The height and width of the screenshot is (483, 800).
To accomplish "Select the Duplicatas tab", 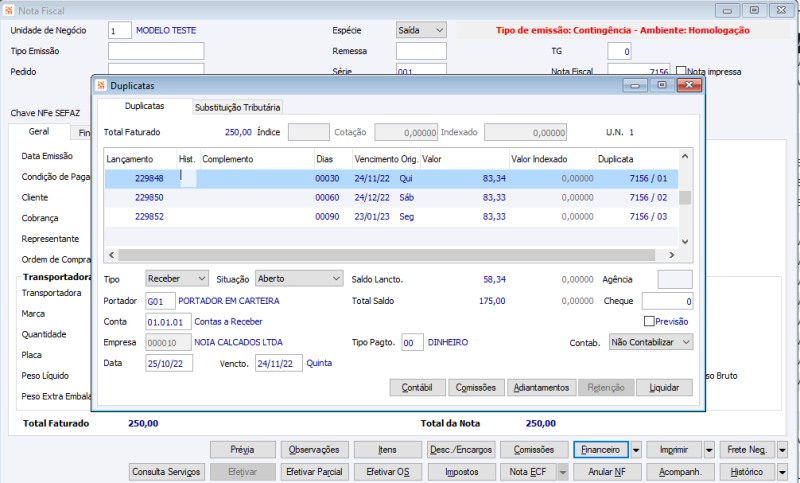I will [144, 105].
